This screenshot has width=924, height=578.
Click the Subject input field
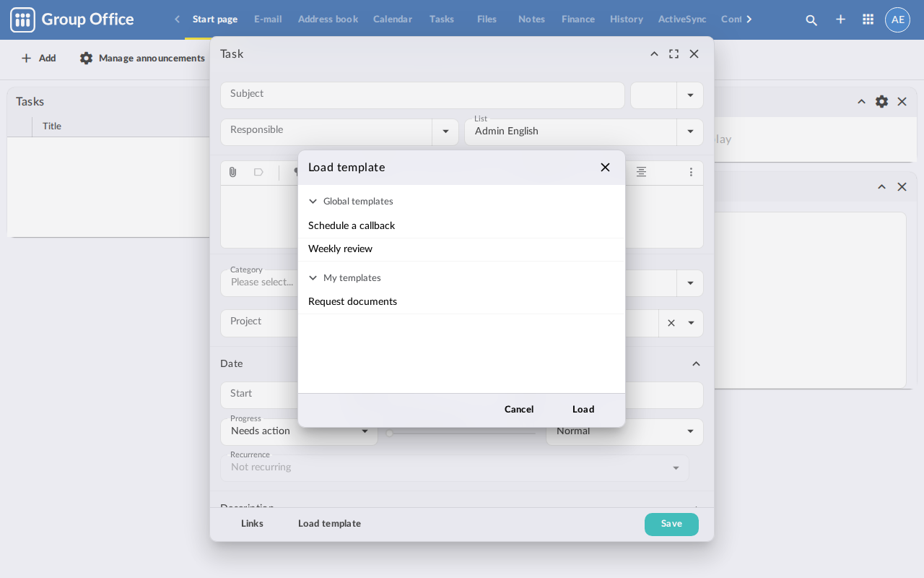point(422,95)
